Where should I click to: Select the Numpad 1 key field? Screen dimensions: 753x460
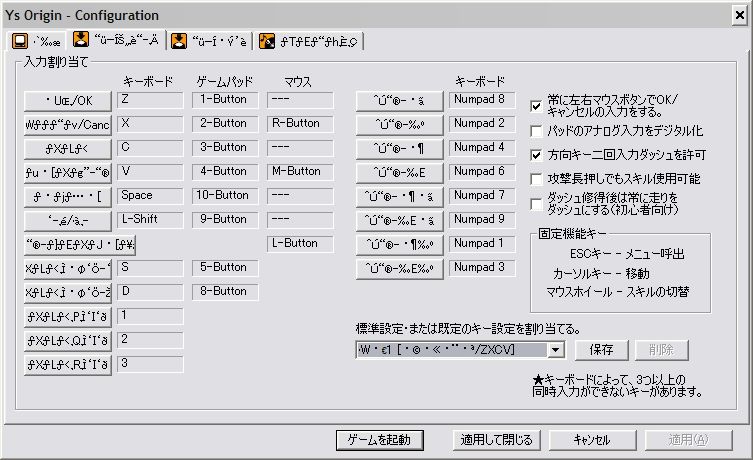click(482, 244)
